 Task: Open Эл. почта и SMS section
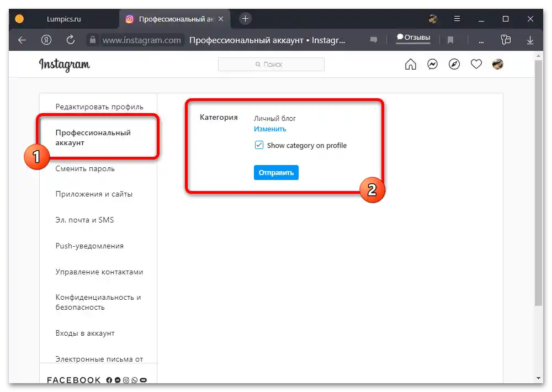click(x=84, y=220)
